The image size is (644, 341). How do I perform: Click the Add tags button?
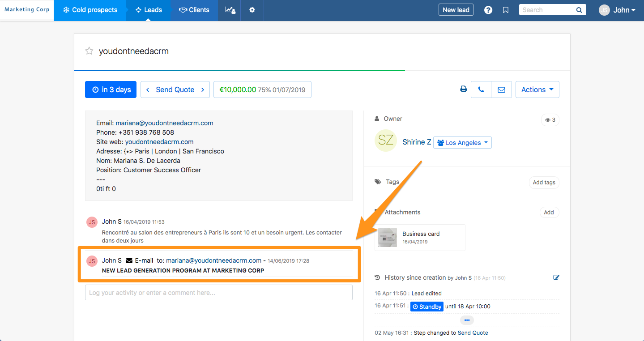544,183
